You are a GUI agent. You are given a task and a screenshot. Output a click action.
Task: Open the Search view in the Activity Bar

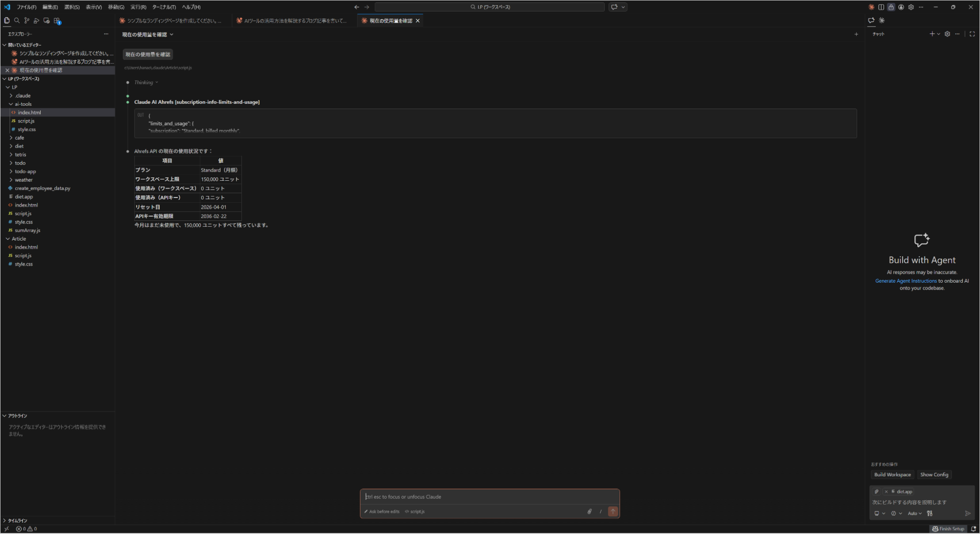pos(17,20)
